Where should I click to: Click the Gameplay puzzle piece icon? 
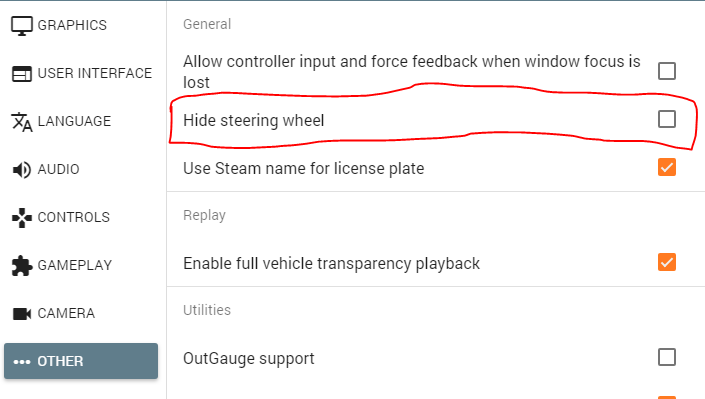(22, 266)
